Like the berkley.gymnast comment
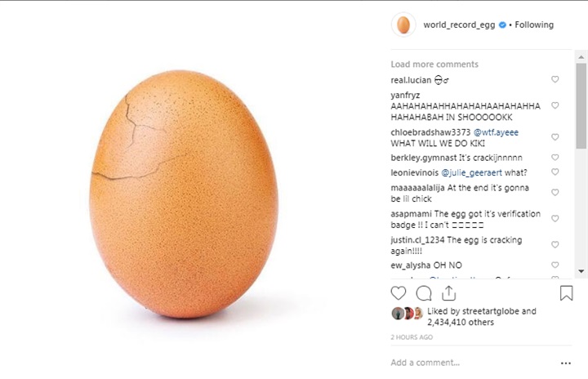 555,158
